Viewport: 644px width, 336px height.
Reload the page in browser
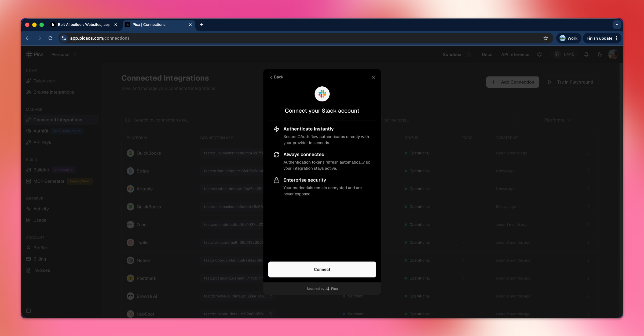tap(50, 38)
